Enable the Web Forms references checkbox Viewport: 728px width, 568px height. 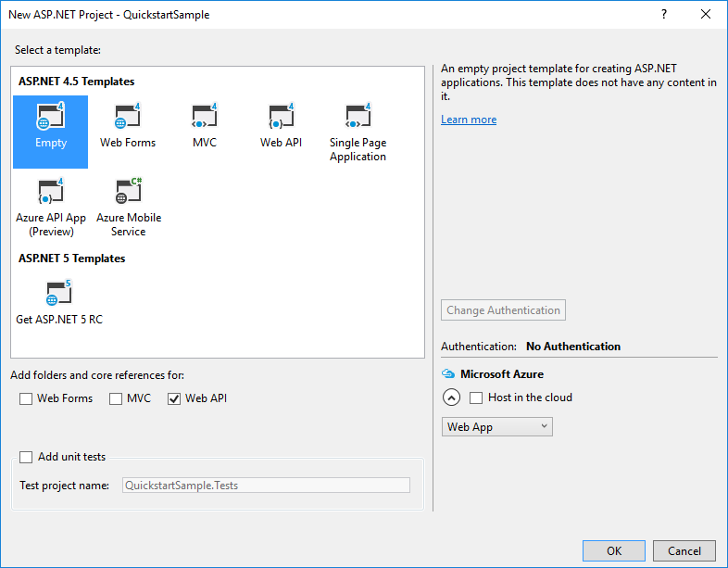(26, 398)
